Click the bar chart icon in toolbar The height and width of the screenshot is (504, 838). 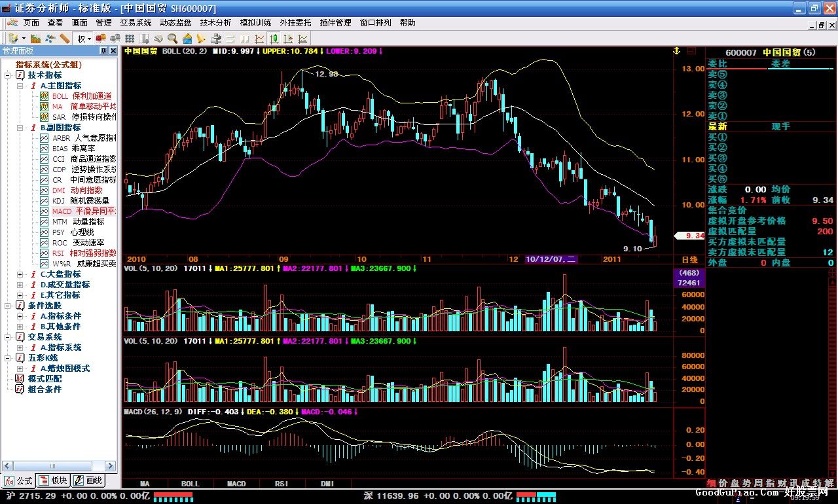tap(35, 39)
